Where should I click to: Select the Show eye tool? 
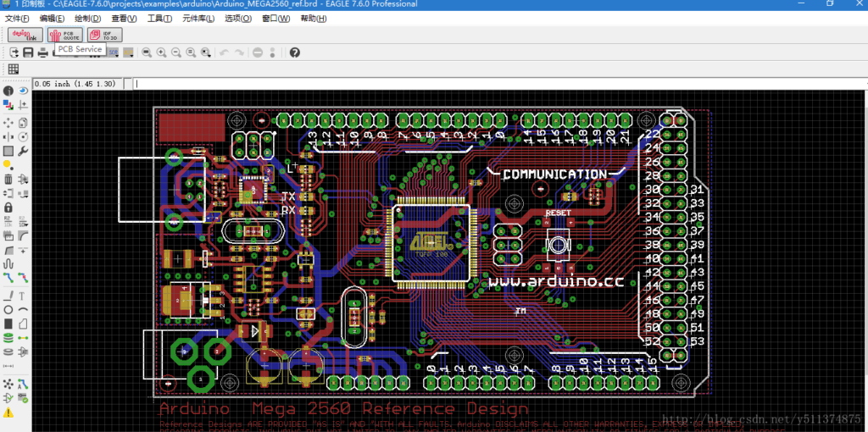(23, 91)
